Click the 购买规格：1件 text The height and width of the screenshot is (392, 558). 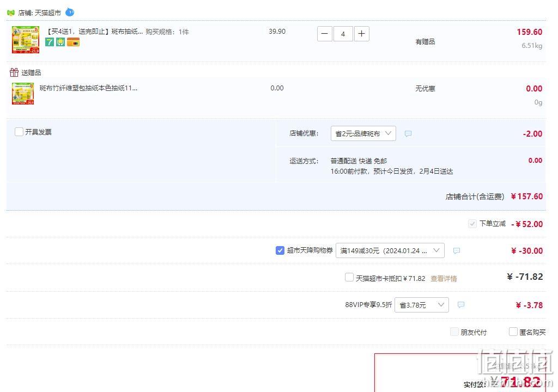pyautogui.click(x=167, y=32)
